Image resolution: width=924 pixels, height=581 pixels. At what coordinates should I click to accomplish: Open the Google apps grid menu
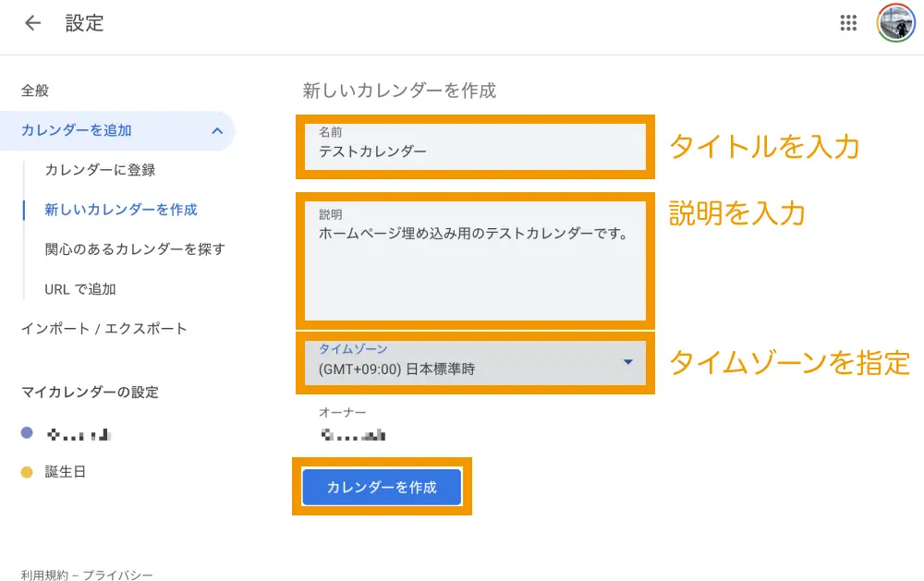coord(848,24)
